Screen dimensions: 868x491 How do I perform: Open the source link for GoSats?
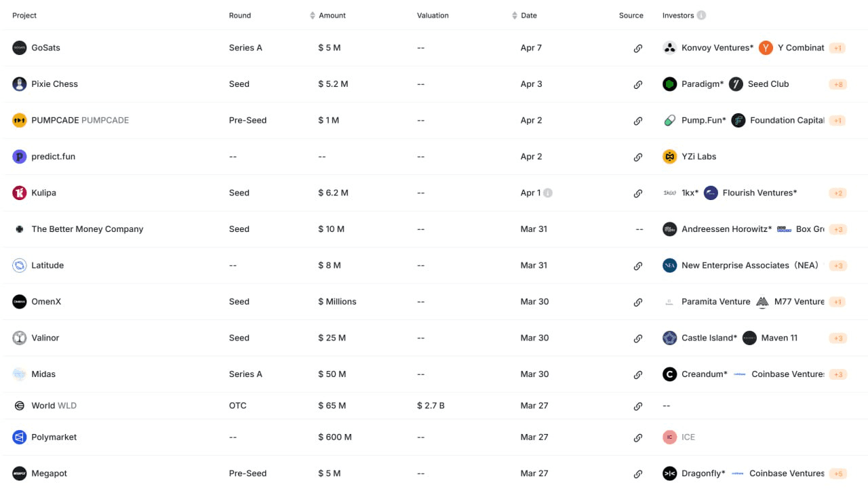[x=637, y=48]
